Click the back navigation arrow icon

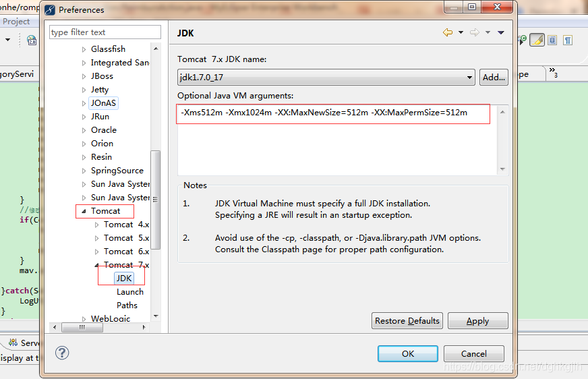pos(448,32)
